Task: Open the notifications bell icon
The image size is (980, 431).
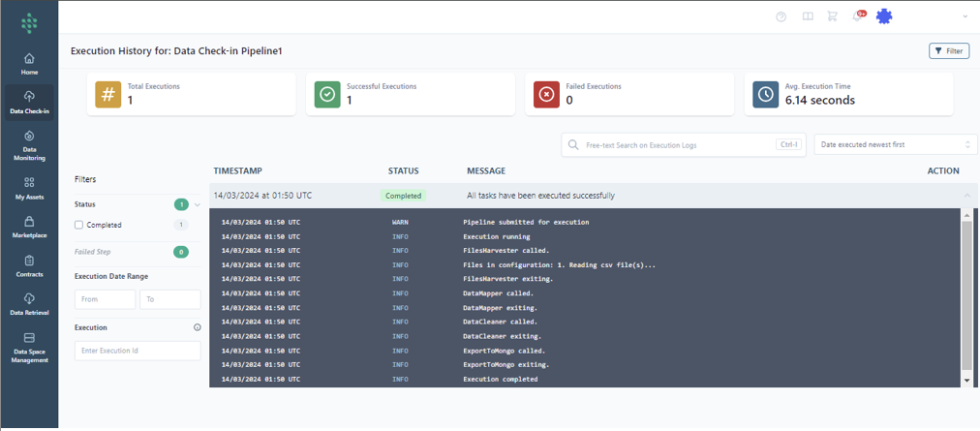Action: coord(857,16)
